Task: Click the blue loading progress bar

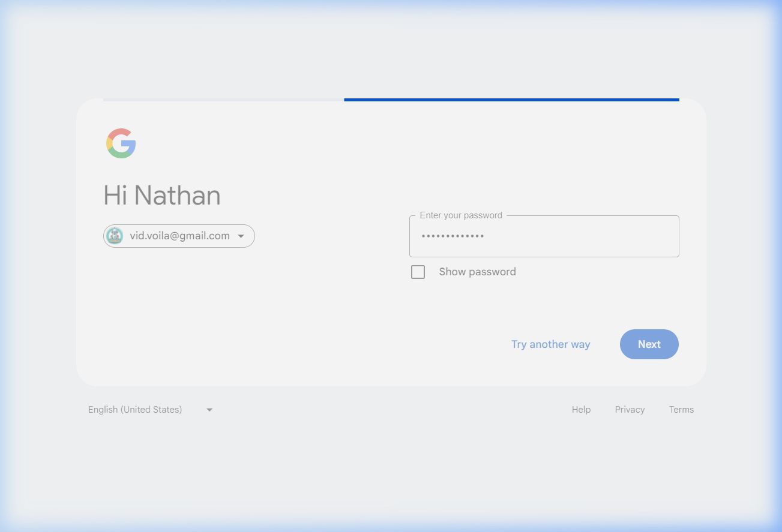Action: (511, 100)
